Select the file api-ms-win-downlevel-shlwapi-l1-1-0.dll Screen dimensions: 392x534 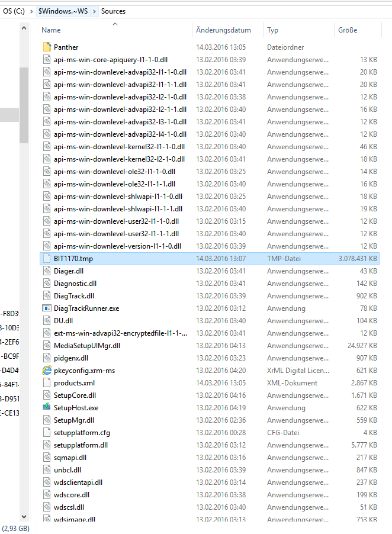pos(118,197)
